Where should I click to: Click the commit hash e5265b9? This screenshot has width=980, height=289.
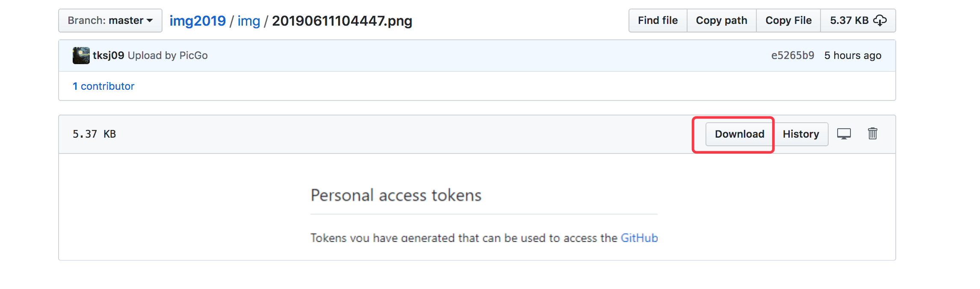tap(793, 55)
